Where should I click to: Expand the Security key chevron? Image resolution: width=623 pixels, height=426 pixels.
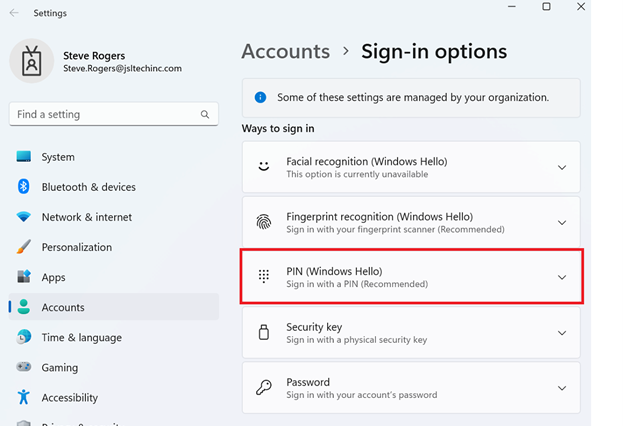tap(561, 333)
